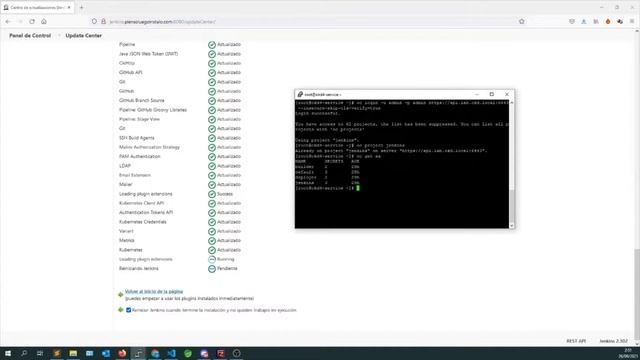Viewport: 640px width, 360px height.
Task: Open Task View on taskbar
Action: click(40, 353)
